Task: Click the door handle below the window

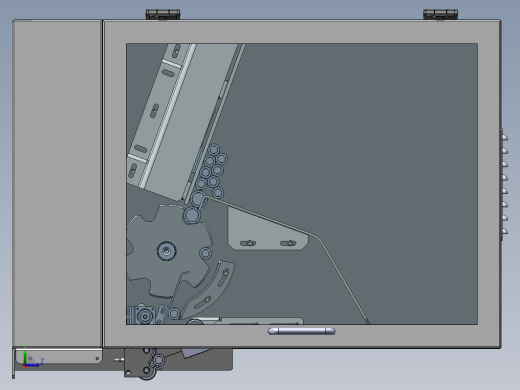Action: 302,331
